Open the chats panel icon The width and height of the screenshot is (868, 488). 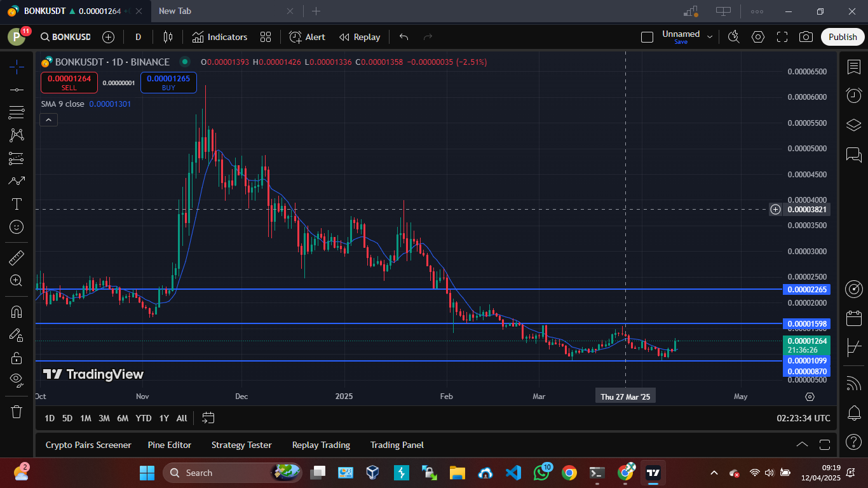point(853,154)
